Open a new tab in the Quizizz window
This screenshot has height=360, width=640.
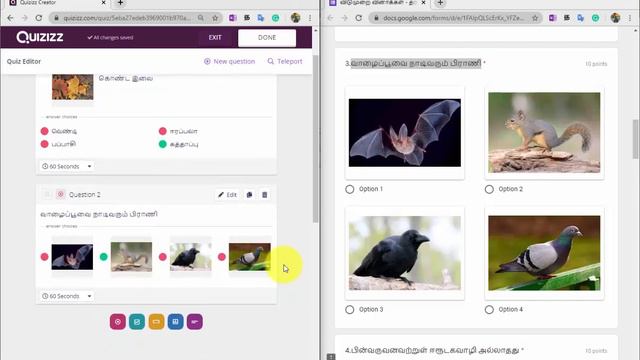click(x=120, y=3)
